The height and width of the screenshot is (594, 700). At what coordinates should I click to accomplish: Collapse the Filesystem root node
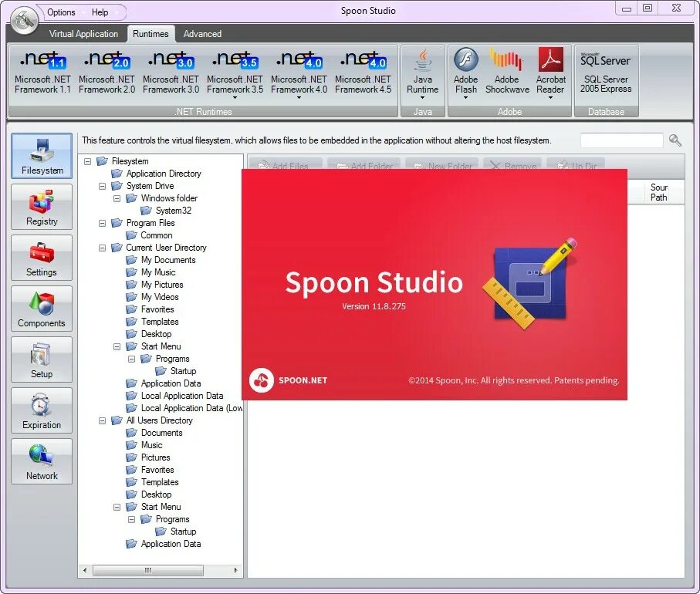click(x=88, y=161)
